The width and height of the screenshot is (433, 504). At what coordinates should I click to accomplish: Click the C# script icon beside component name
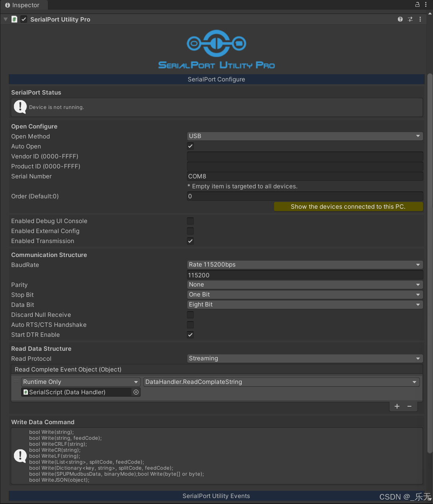click(x=14, y=19)
